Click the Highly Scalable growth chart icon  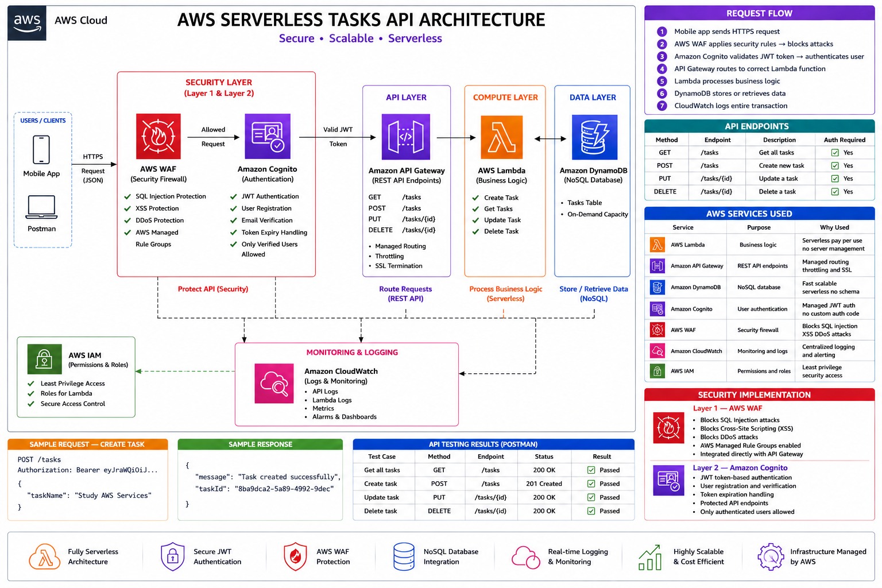650,557
